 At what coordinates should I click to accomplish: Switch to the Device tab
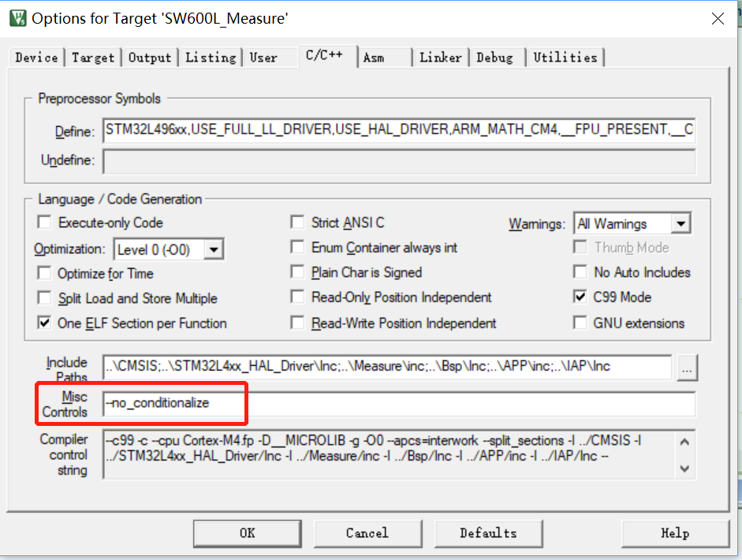click(36, 58)
